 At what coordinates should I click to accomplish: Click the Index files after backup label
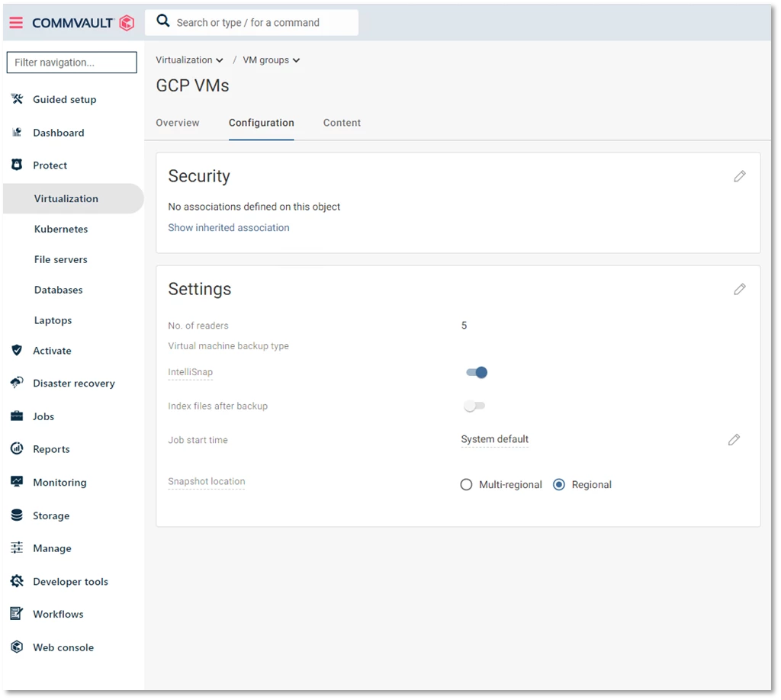pyautogui.click(x=217, y=406)
